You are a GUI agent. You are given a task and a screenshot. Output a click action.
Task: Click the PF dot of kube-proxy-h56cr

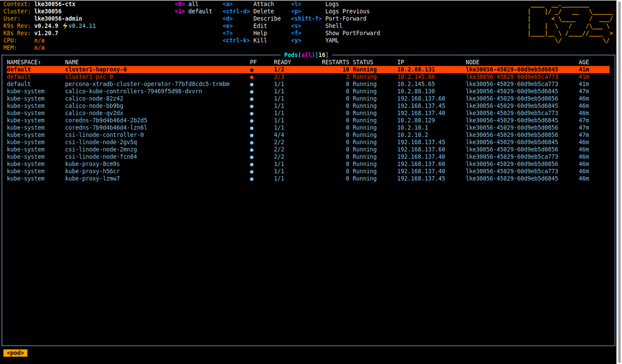click(252, 172)
